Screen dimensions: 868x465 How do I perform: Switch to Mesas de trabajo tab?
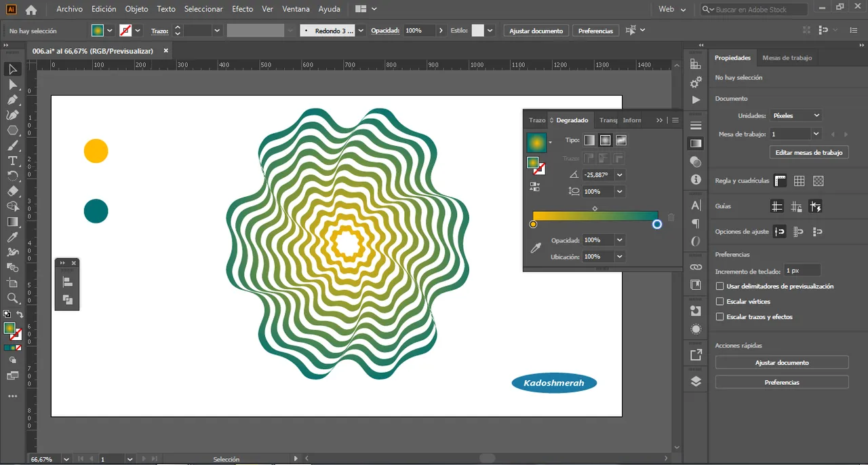point(787,58)
